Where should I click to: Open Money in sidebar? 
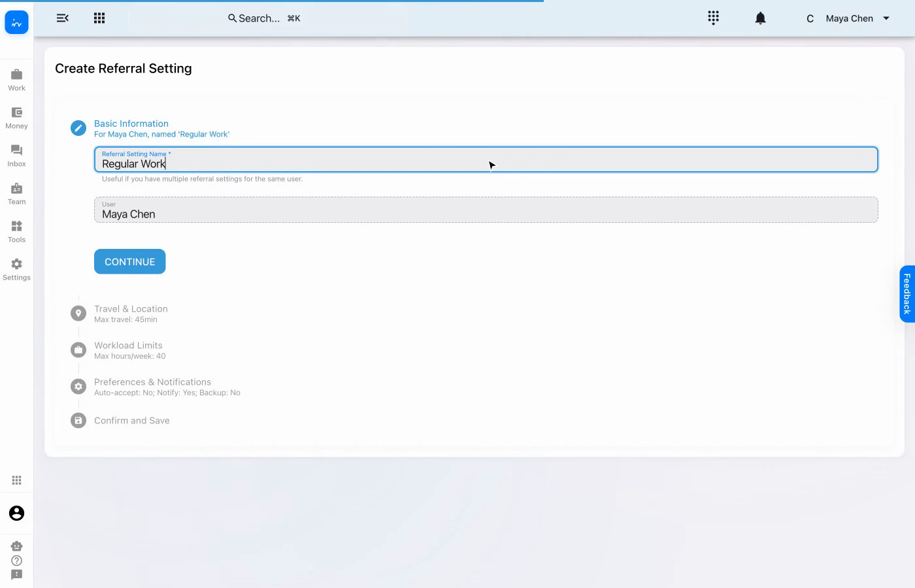16,118
